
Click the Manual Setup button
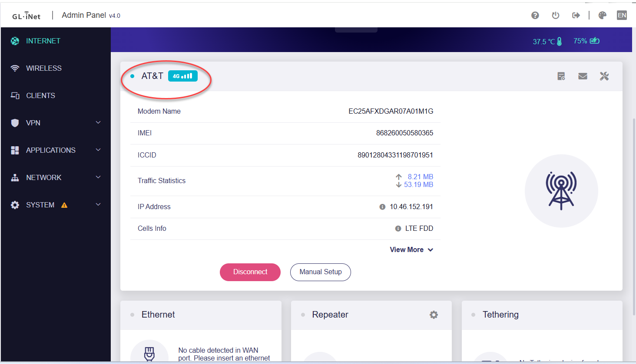(321, 272)
